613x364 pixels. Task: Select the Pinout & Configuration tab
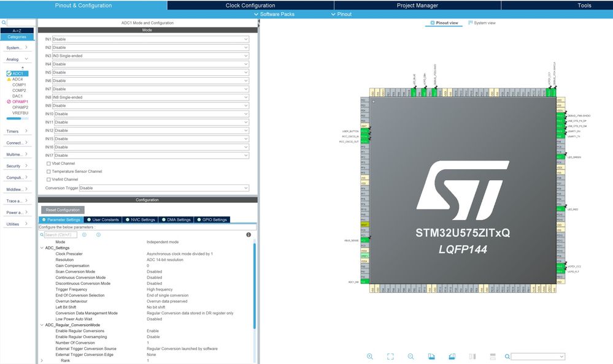[x=83, y=6]
